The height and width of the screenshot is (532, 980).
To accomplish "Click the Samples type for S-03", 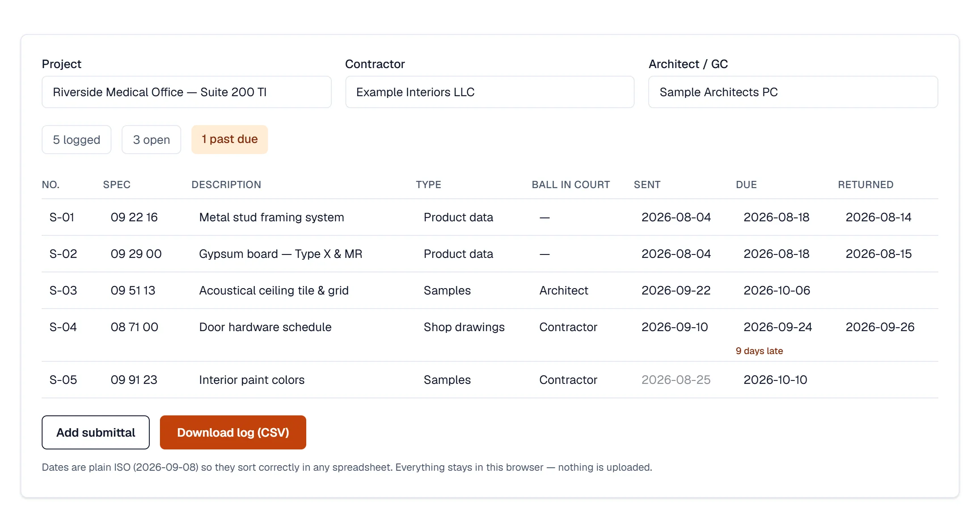I will pyautogui.click(x=447, y=290).
